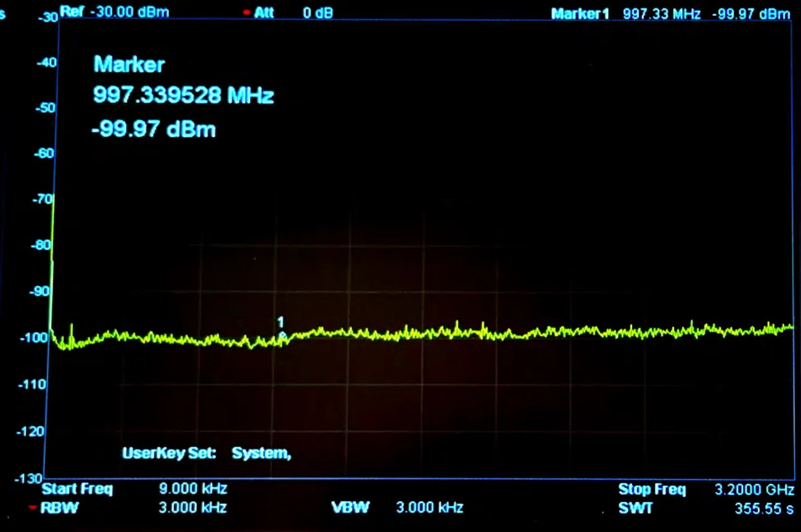This screenshot has height=532, width=801.
Task: Click the -130 amplitude axis label
Action: [29, 478]
